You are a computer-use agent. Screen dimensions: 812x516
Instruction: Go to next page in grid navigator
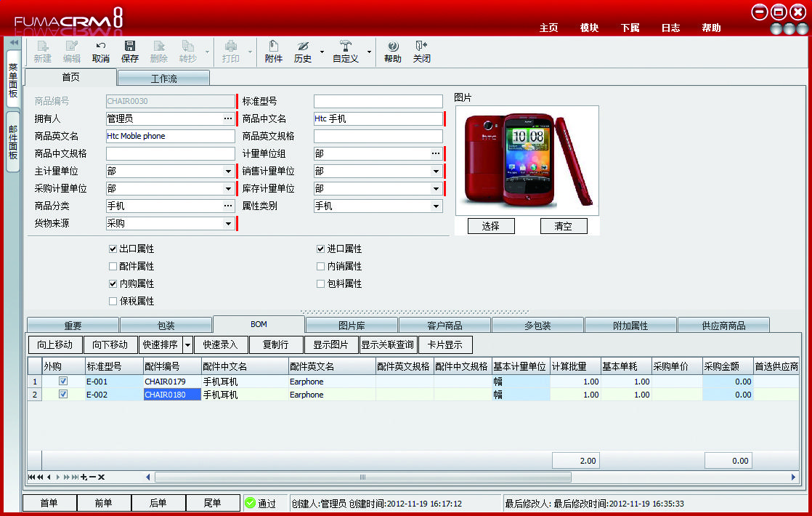[x=66, y=477]
